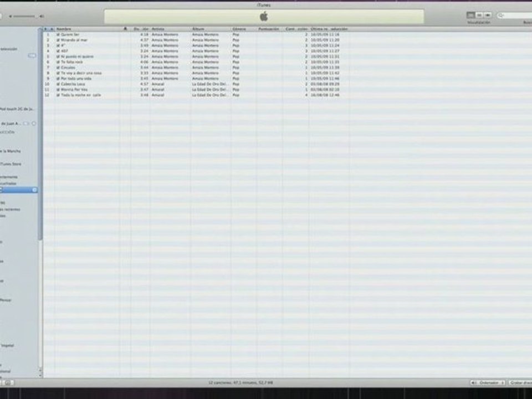
Task: Click the song title Moriría Por Vos
Action: click(x=74, y=90)
